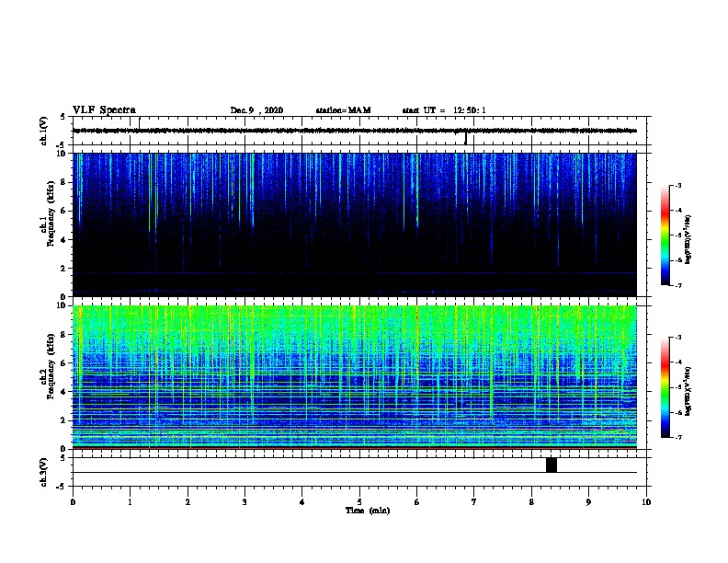Select the date text "Dec. 9, 2020"
Screen dimensions: 728x563
tap(256, 110)
